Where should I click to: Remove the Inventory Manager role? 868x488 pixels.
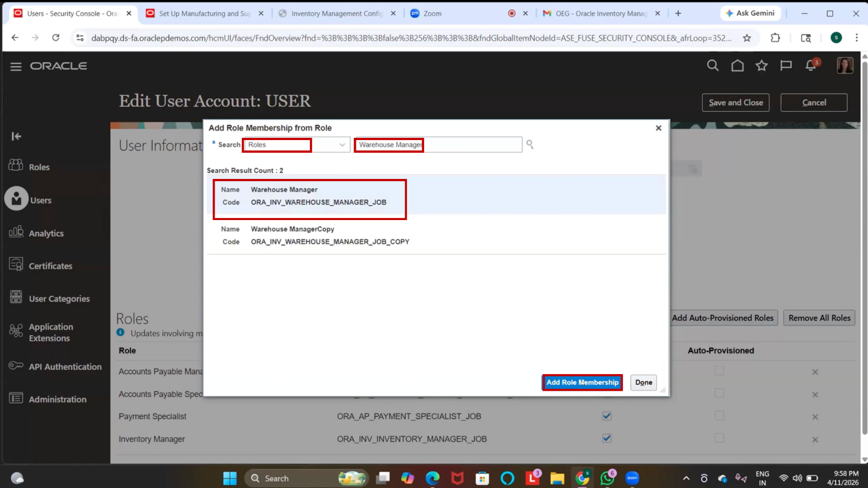(815, 440)
